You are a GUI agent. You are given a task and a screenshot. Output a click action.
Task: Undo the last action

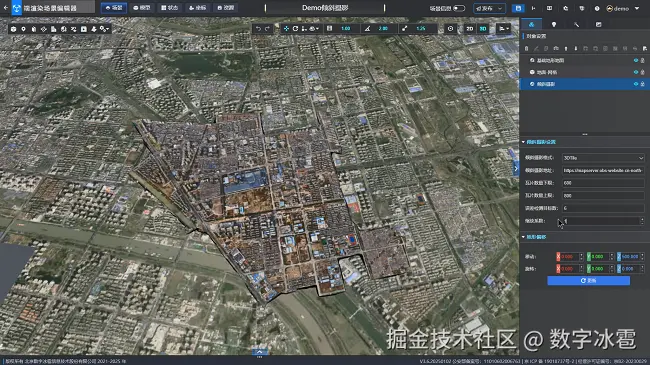(258, 29)
